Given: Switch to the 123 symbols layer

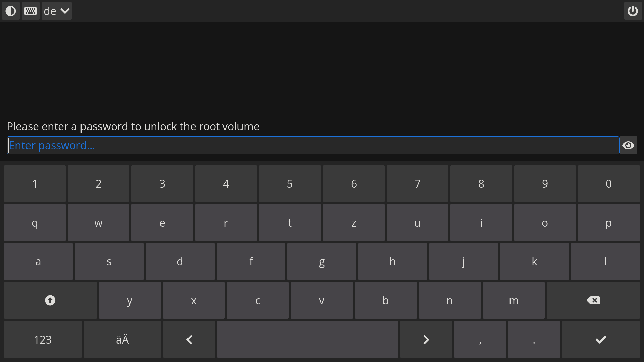Looking at the screenshot, I should [x=43, y=340].
